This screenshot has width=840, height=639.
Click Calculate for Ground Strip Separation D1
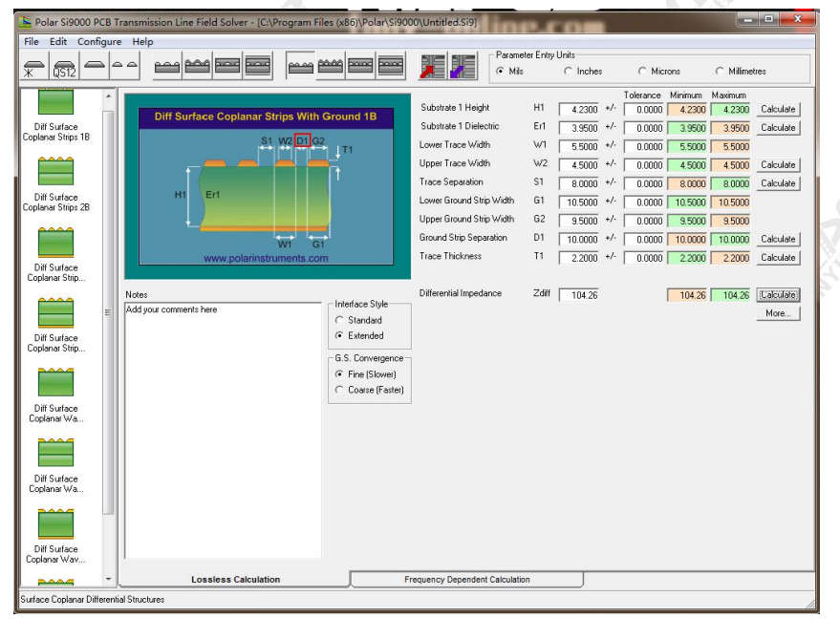778,239
